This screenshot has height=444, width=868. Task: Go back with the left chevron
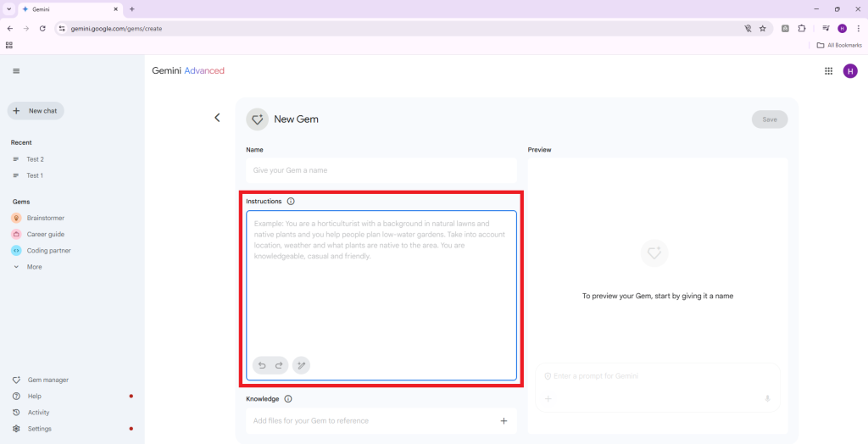pos(217,118)
